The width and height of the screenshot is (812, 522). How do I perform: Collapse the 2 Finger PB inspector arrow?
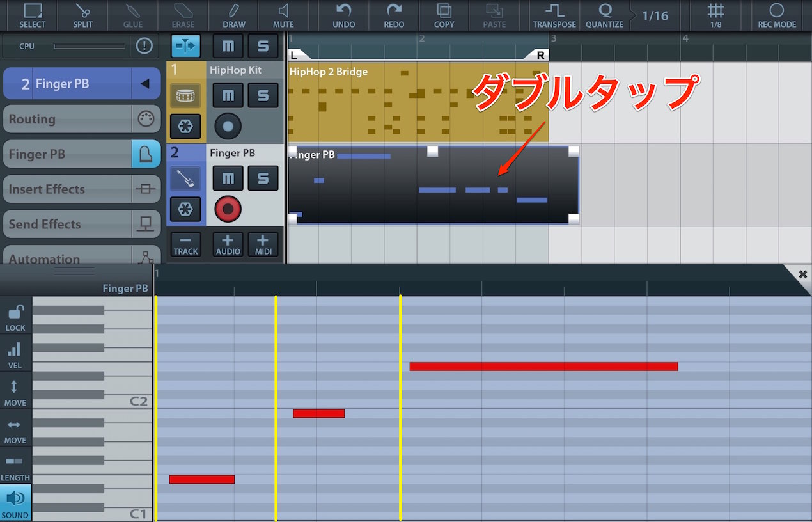[145, 84]
